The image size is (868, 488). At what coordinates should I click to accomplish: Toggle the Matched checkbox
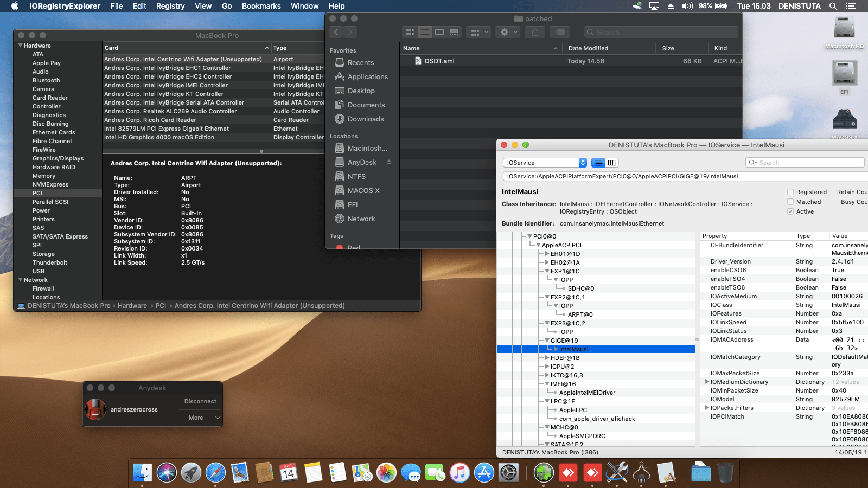[x=790, y=202]
